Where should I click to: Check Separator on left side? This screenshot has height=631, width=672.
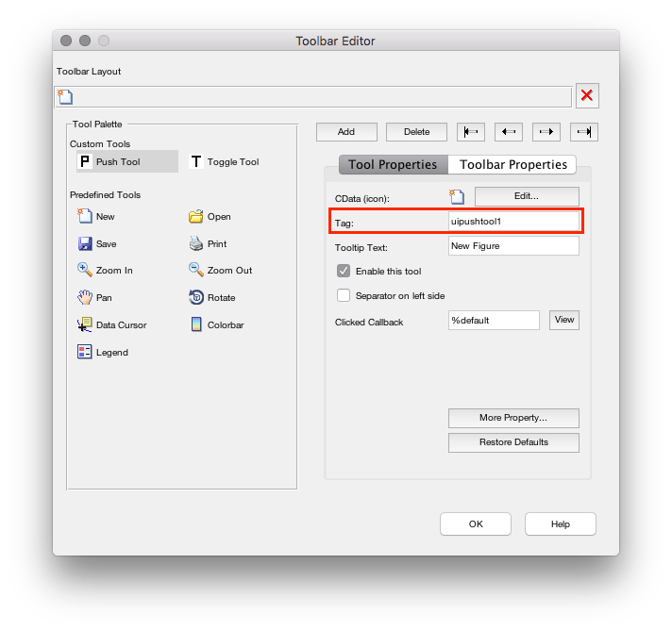tap(344, 295)
